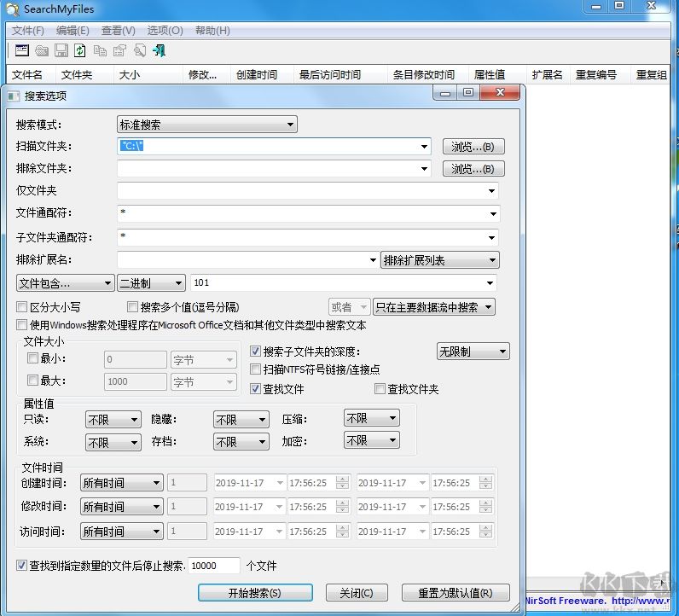
Task: Enable 查找文件夹 checkbox
Action: click(x=380, y=388)
